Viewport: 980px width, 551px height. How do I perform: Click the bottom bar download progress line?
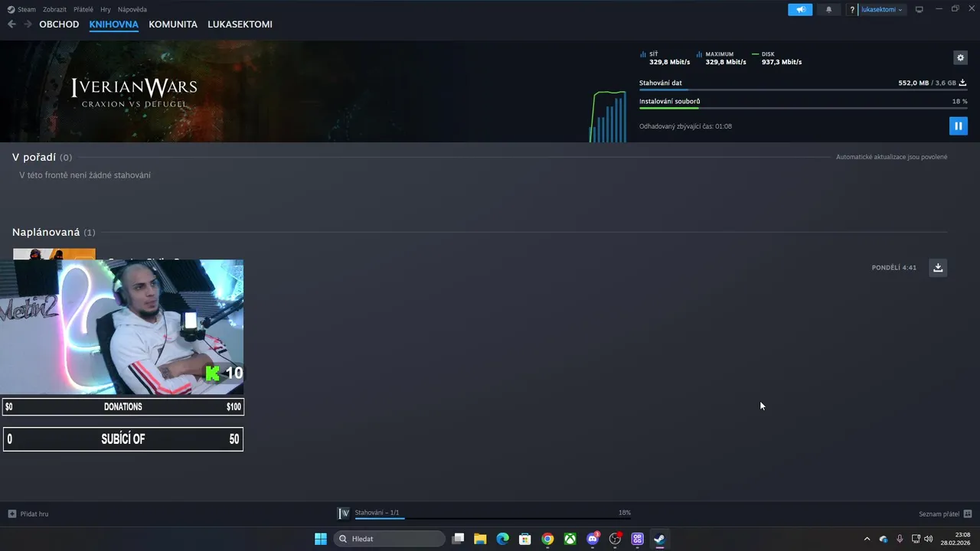click(493, 518)
